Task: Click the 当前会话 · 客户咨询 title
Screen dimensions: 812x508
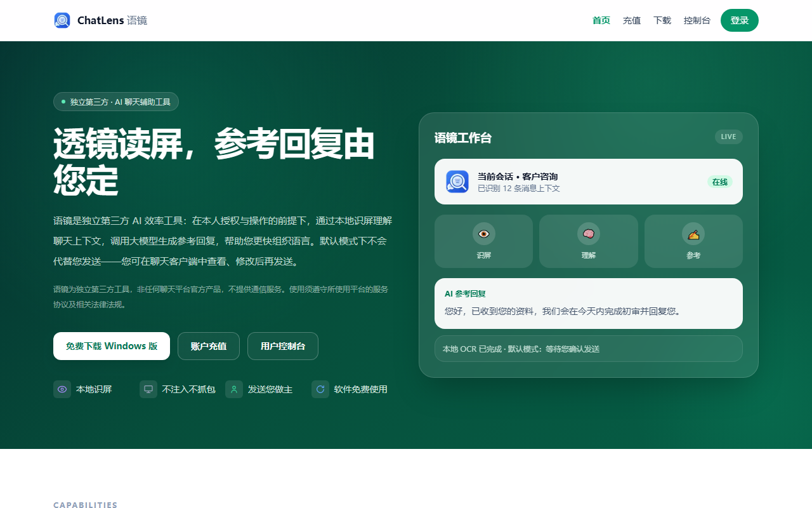Action: pos(518,177)
